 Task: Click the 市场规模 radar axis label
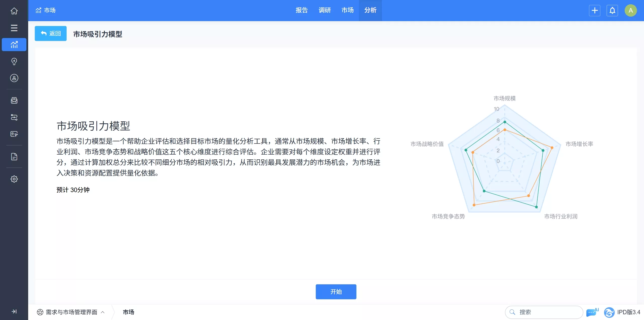504,98
